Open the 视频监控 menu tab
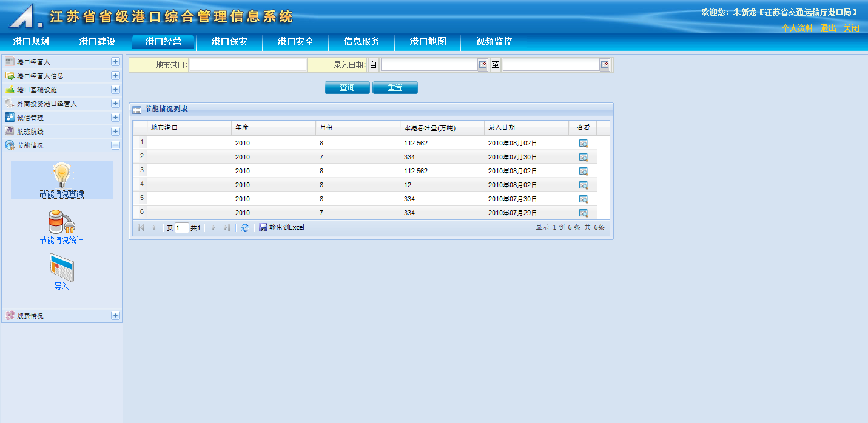The width and height of the screenshot is (868, 423). click(494, 42)
